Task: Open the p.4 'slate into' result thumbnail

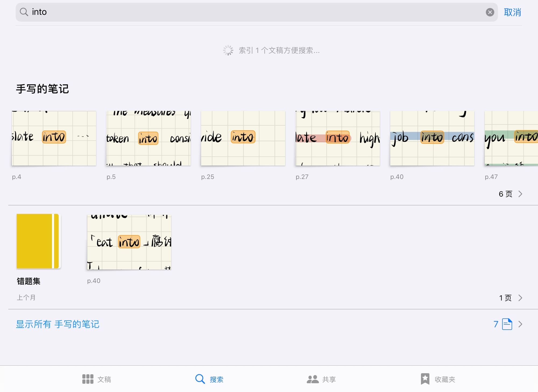Action: click(x=54, y=138)
